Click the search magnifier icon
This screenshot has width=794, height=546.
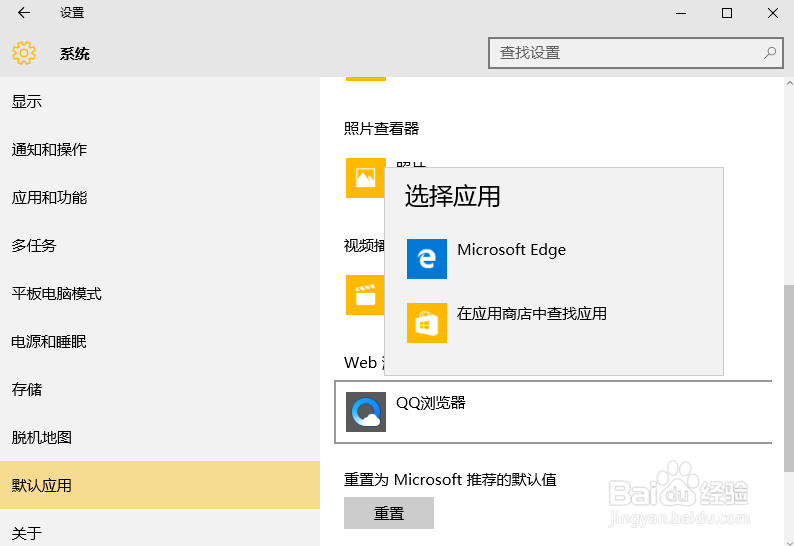(x=770, y=52)
